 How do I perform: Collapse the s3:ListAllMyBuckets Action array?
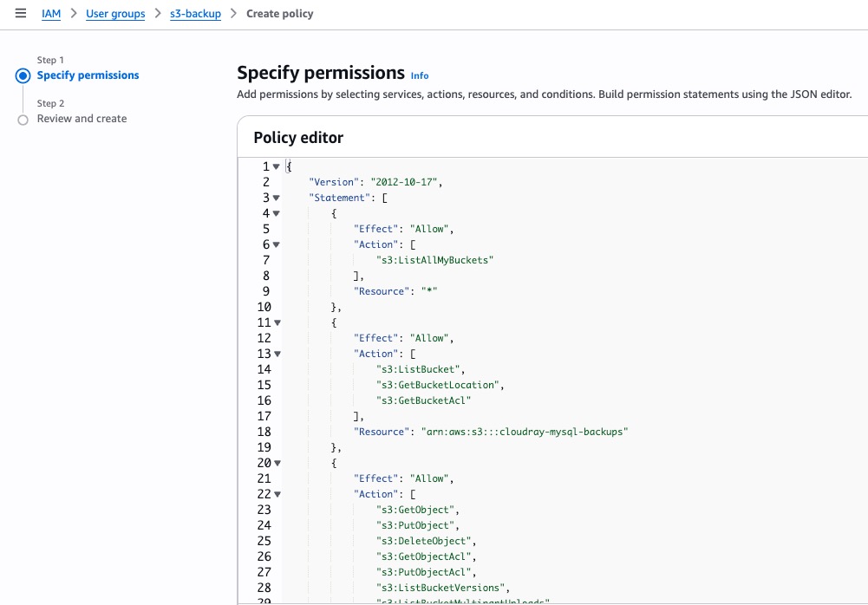pos(276,244)
